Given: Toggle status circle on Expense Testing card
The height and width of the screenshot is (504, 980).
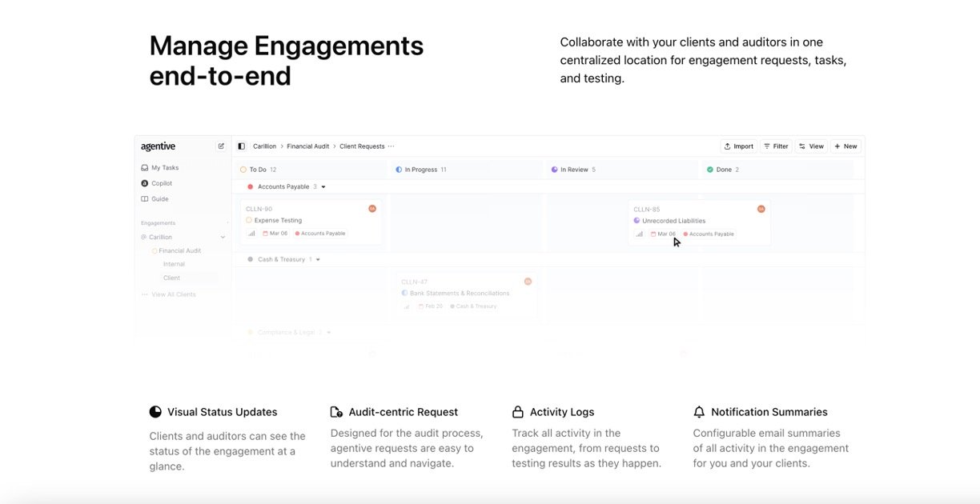Looking at the screenshot, I should 249,220.
